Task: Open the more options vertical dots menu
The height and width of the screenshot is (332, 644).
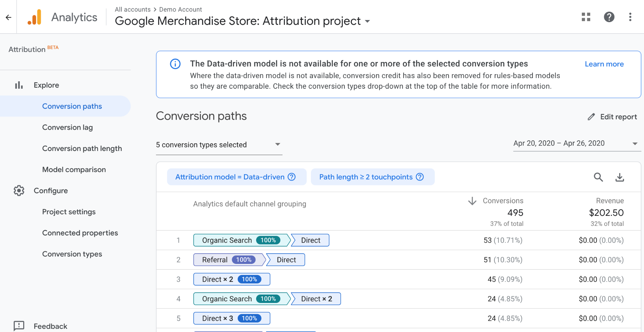Action: (x=630, y=17)
